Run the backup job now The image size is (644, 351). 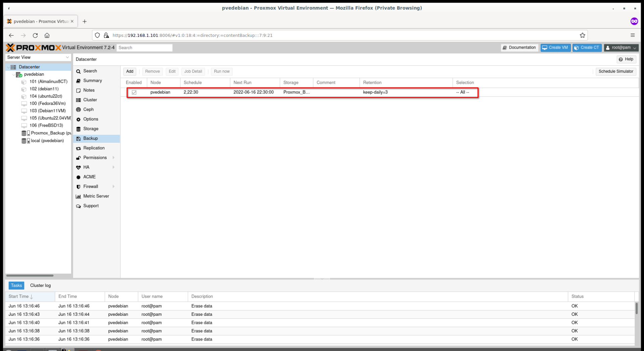221,71
